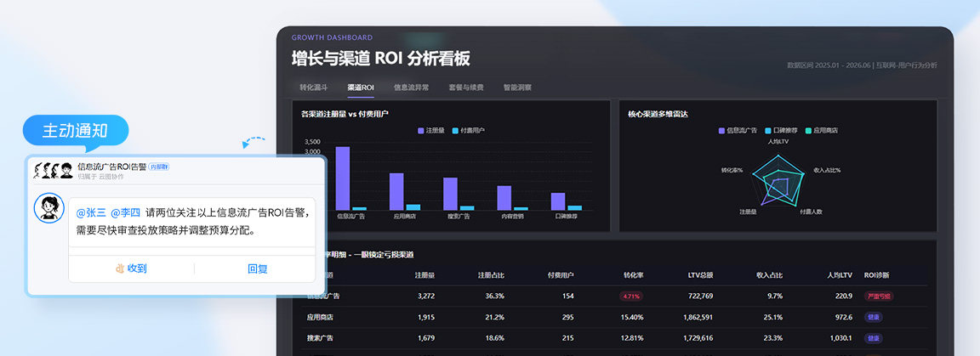Click the 付费用户 table column header
This screenshot has width=980, height=356.
561,274
